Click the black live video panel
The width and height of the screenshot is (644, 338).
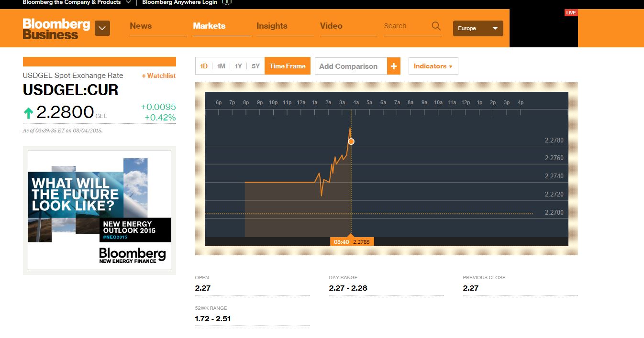tap(544, 28)
